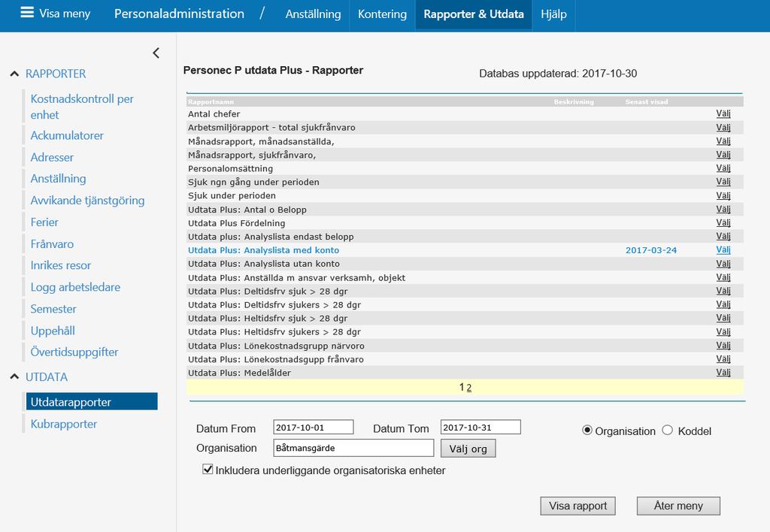Image resolution: width=770 pixels, height=532 pixels.
Task: Open the hamburger Visa meny icon
Action: coord(27,13)
